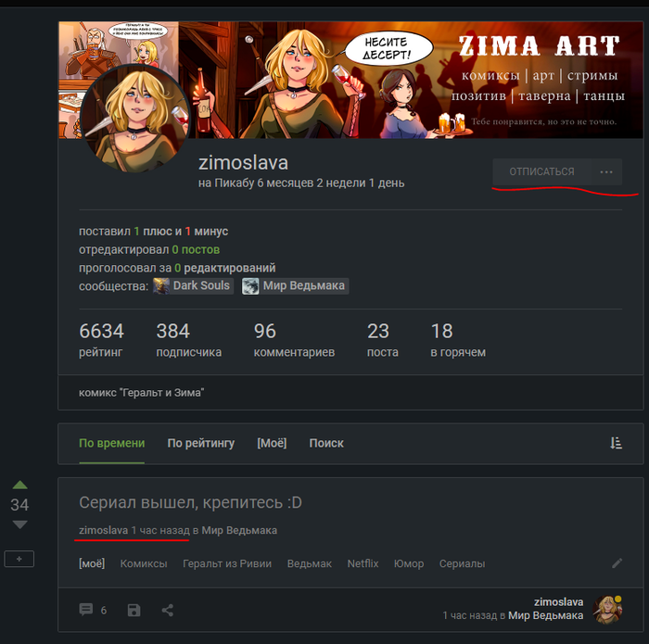The height and width of the screenshot is (644, 649).
Task: Open the [Моё] filter tab
Action: click(272, 443)
